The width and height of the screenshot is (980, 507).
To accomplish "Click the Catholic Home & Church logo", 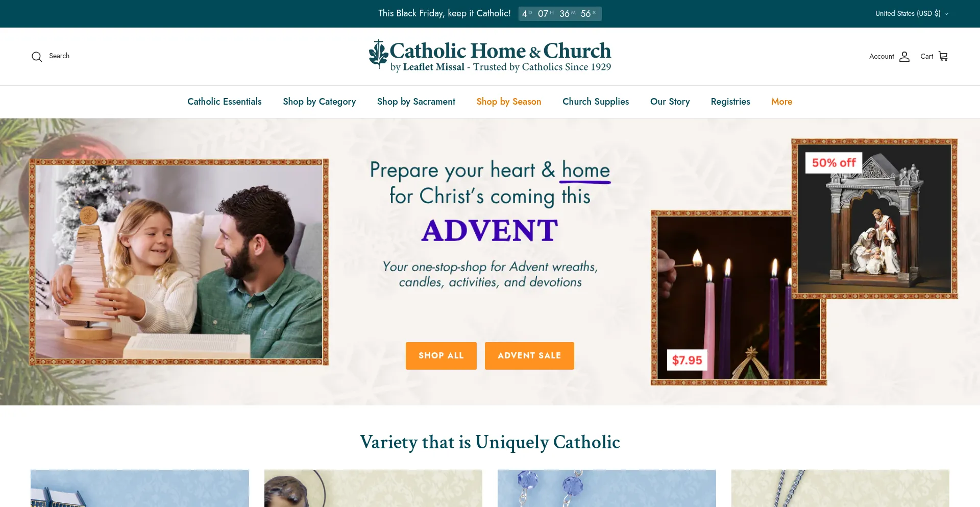I will click(490, 56).
